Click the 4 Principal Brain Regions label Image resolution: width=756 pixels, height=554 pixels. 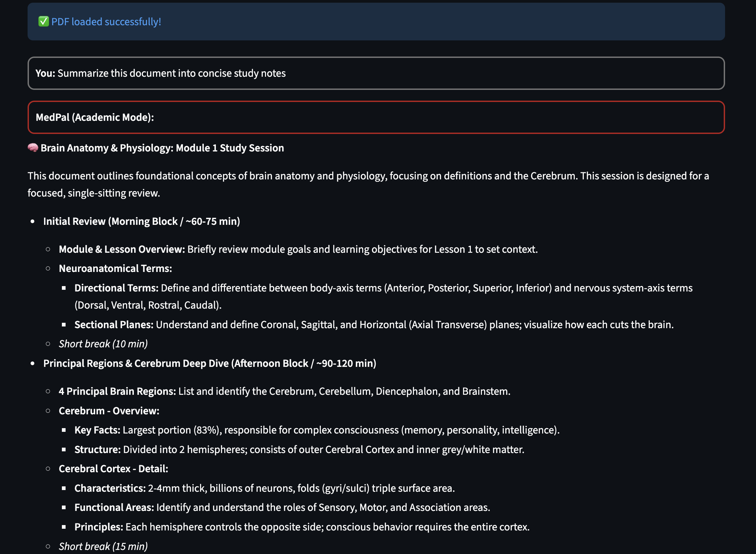tap(117, 391)
